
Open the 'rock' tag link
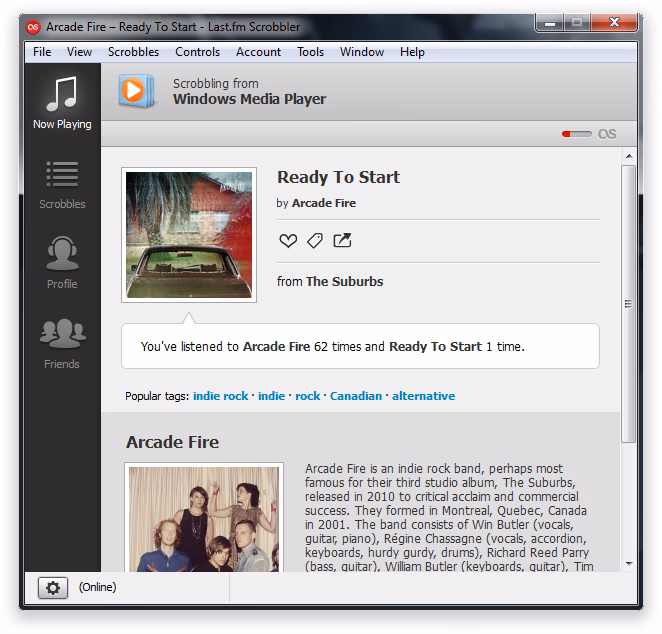pyautogui.click(x=307, y=396)
